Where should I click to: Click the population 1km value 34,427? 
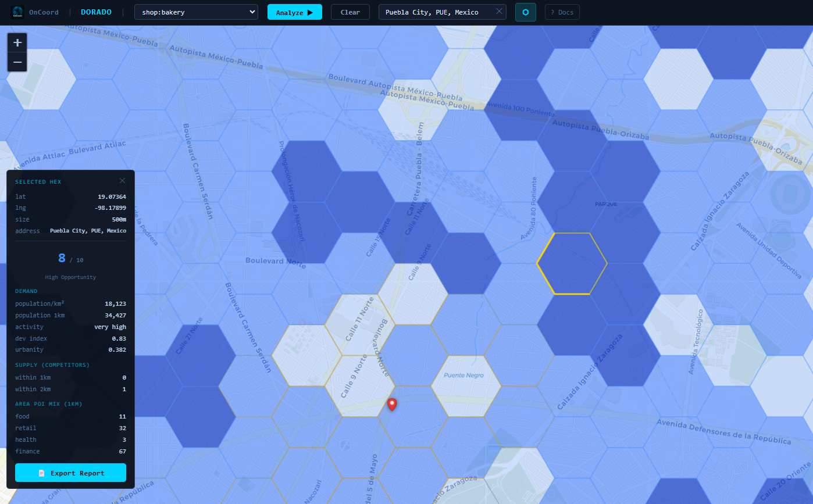point(115,315)
